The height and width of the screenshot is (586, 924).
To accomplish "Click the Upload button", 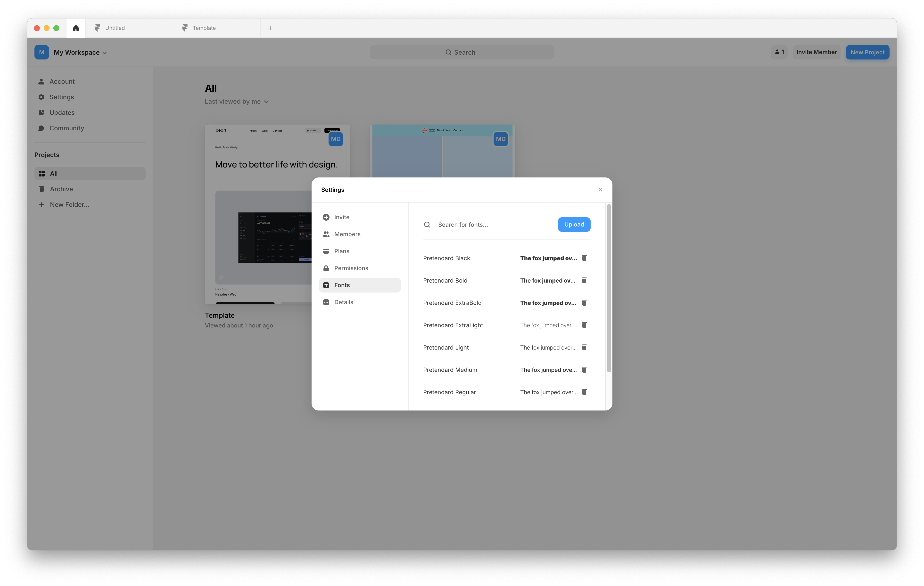I will click(574, 225).
